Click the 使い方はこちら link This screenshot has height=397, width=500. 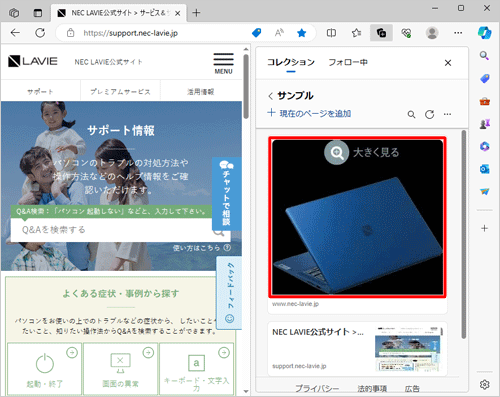tap(201, 248)
